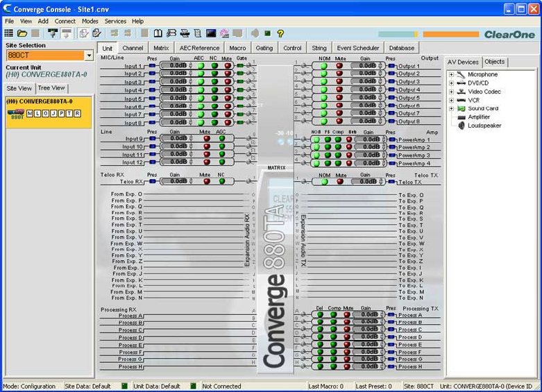Screen dimensions: 542x392
Task: Expand the Microphone tree node
Action: click(451, 74)
